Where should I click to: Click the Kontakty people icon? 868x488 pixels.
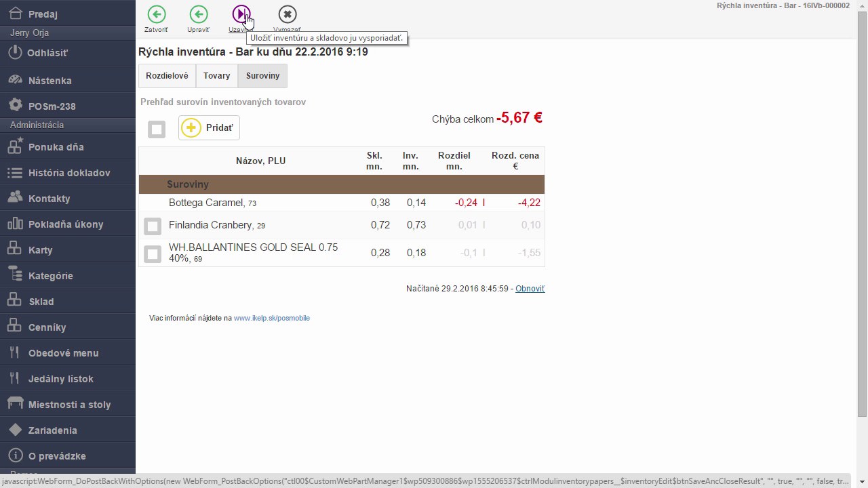tap(15, 197)
